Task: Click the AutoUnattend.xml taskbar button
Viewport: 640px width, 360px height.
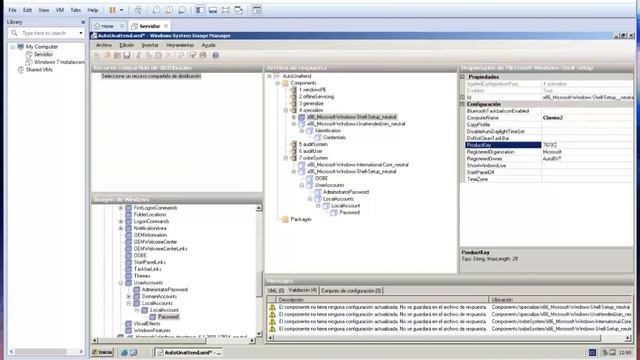Action: (x=189, y=353)
